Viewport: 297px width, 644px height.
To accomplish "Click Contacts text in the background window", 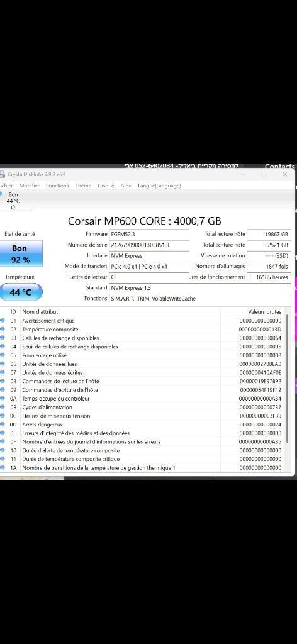I will point(280,166).
